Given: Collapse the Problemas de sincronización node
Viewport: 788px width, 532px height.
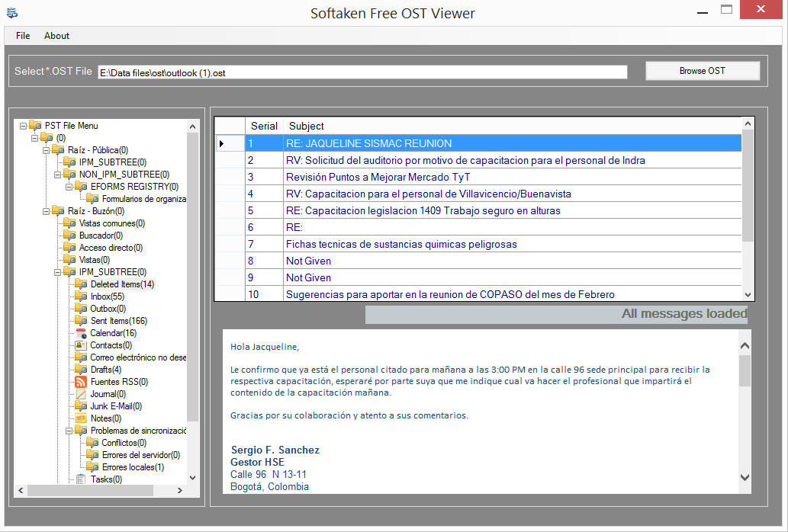Looking at the screenshot, I should [x=69, y=431].
